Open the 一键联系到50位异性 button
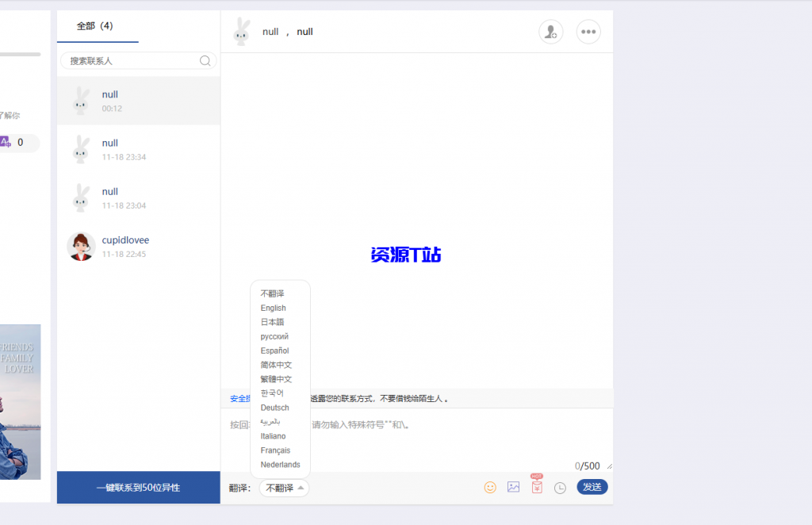 pyautogui.click(x=138, y=488)
